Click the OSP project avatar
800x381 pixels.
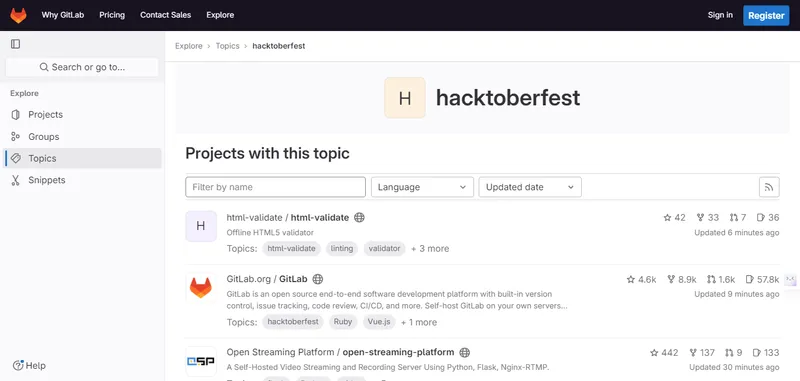(x=201, y=361)
